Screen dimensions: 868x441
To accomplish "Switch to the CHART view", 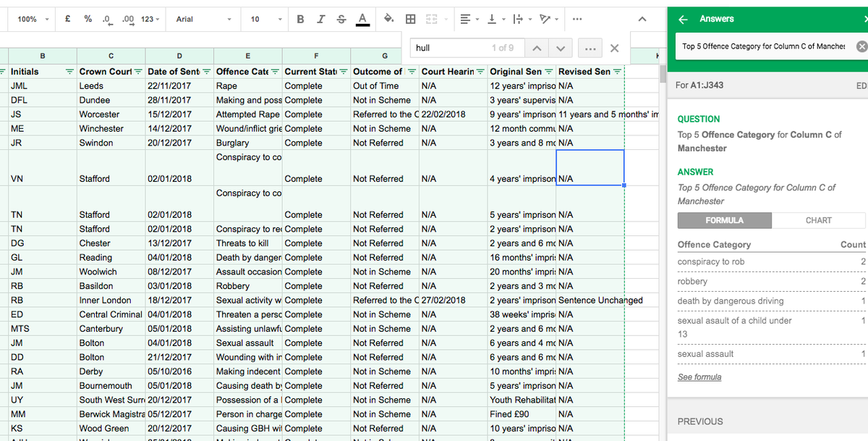I will click(818, 220).
